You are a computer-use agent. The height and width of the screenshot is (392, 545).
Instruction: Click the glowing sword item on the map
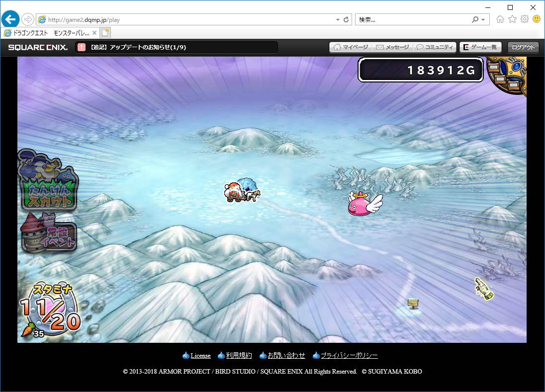tap(483, 289)
